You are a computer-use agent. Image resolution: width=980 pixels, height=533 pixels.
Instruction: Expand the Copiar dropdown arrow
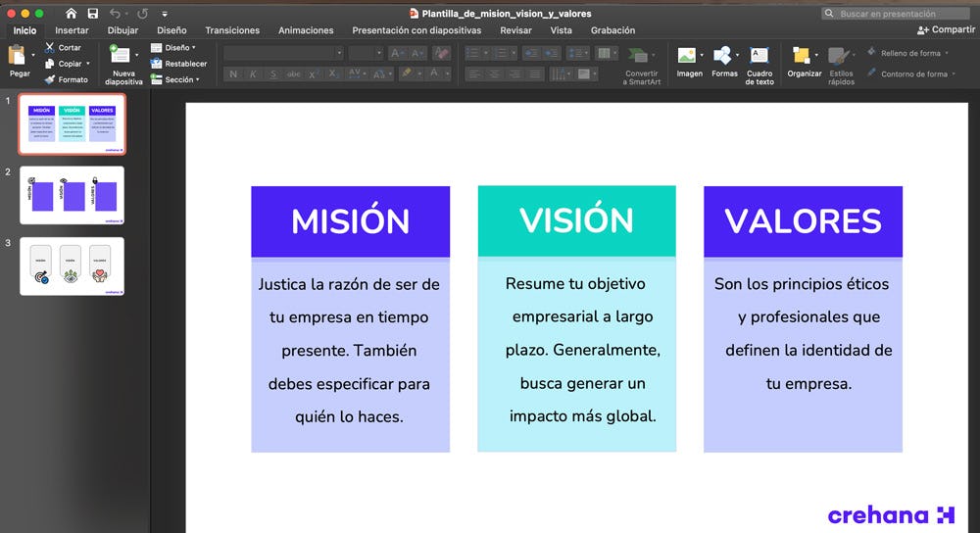pos(88,64)
